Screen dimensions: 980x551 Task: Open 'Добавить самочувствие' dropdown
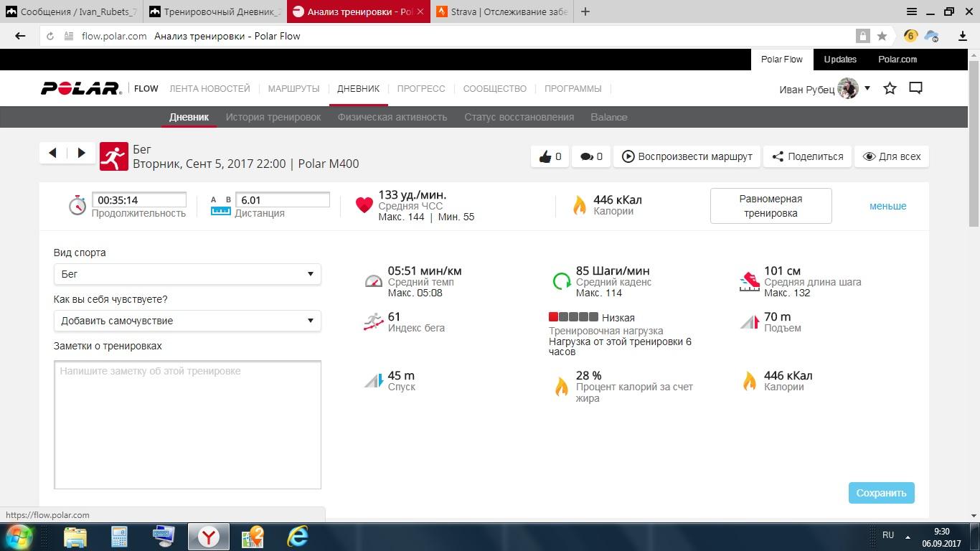187,321
